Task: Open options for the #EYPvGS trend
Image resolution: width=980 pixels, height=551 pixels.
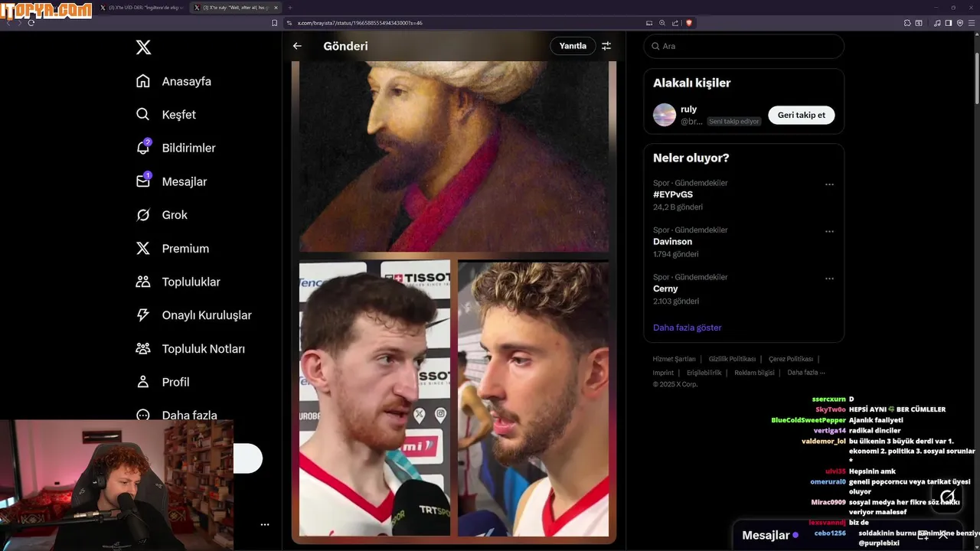Action: (x=829, y=184)
